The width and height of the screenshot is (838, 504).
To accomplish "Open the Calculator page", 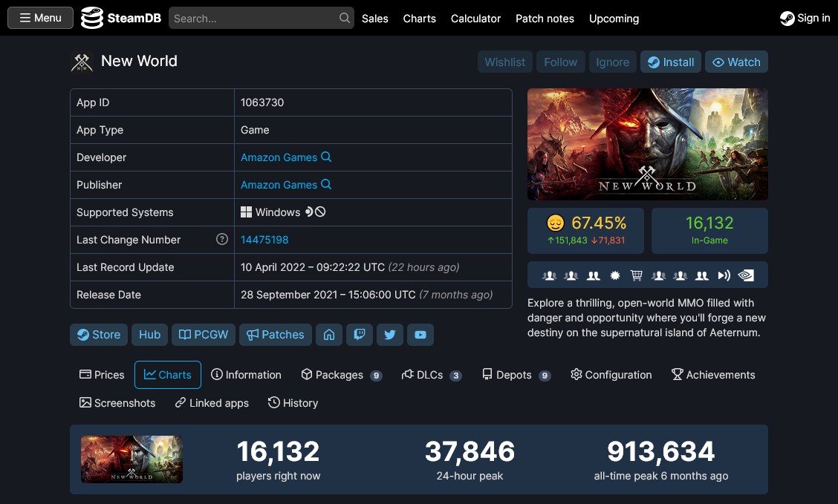I will point(475,18).
